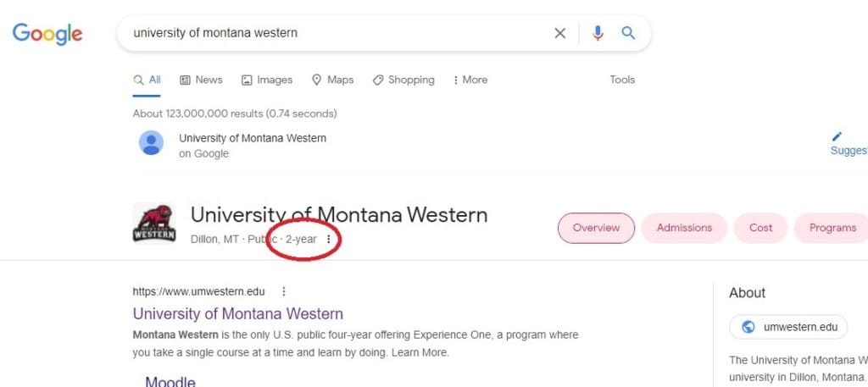Start voice search with microphone icon

[598, 33]
